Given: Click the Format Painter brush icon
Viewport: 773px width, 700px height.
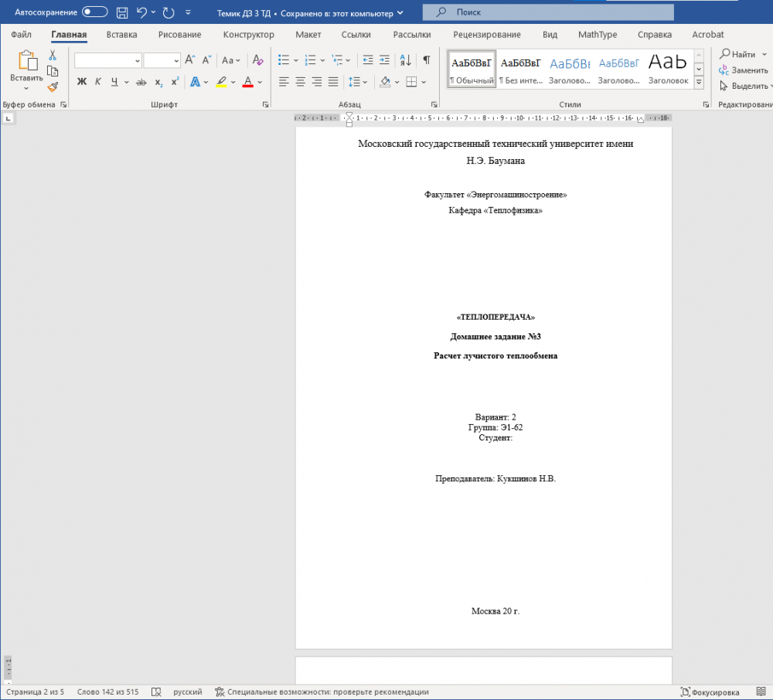Looking at the screenshot, I should (53, 87).
